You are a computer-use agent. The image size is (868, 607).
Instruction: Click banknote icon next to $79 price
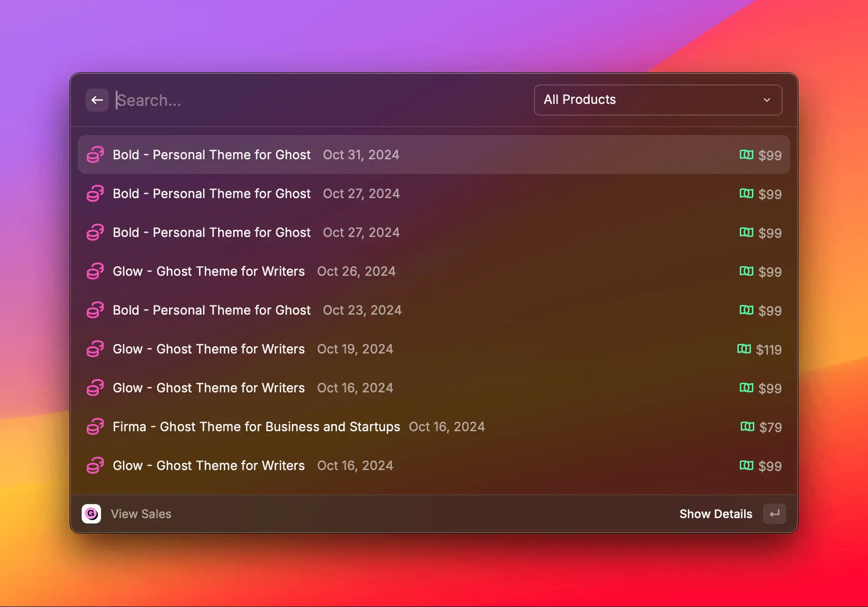point(747,427)
